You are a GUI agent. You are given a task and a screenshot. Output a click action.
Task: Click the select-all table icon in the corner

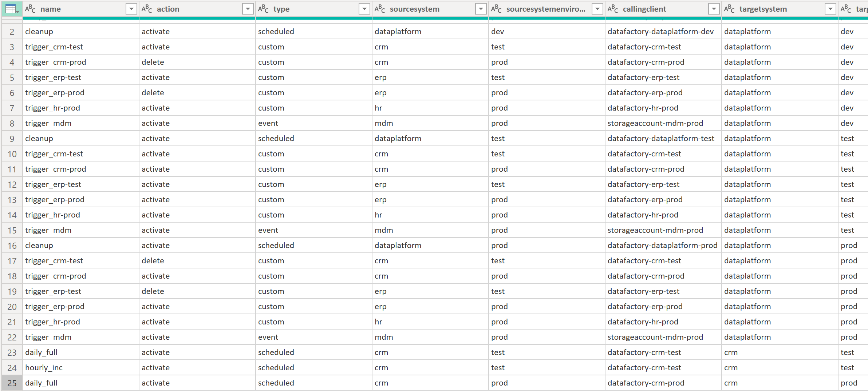(11, 8)
